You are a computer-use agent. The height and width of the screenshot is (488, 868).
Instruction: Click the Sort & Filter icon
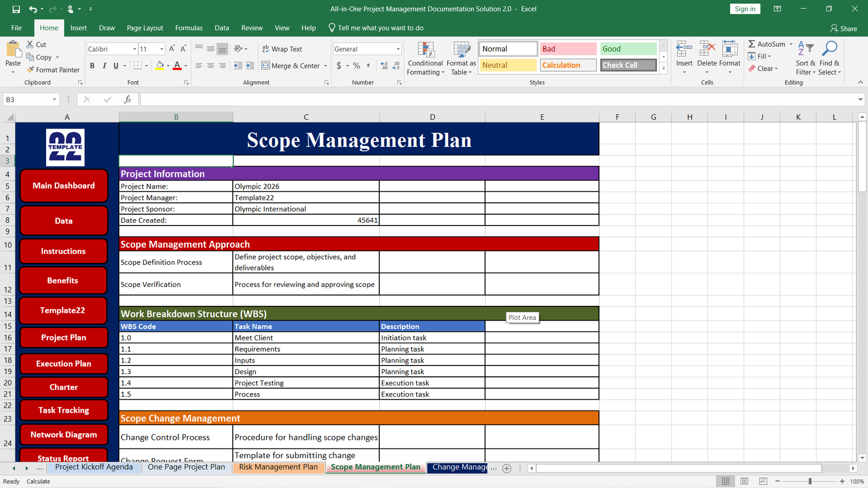point(806,49)
